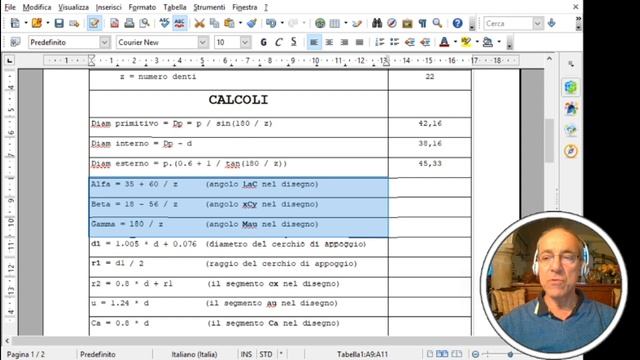
Task: Apply the red font color
Action: point(444,42)
